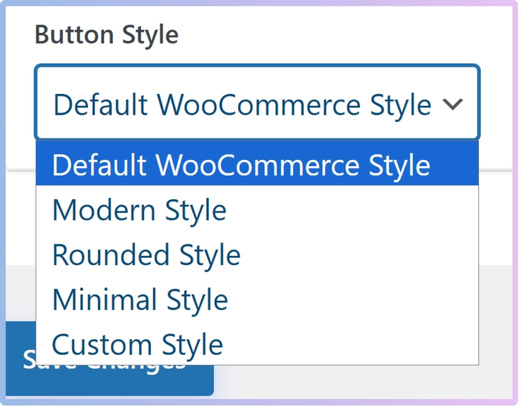The height and width of the screenshot is (406, 519).
Task: Select Modern Style from the list
Action: click(257, 209)
